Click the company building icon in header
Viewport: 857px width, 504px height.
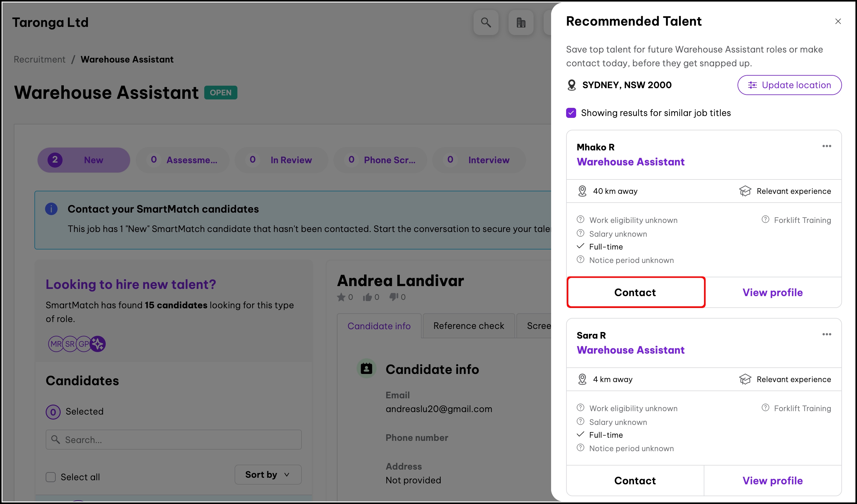click(x=521, y=23)
